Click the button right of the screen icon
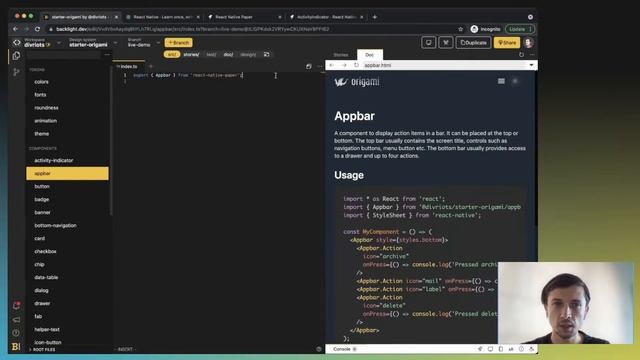The image size is (640, 360). coord(445,42)
